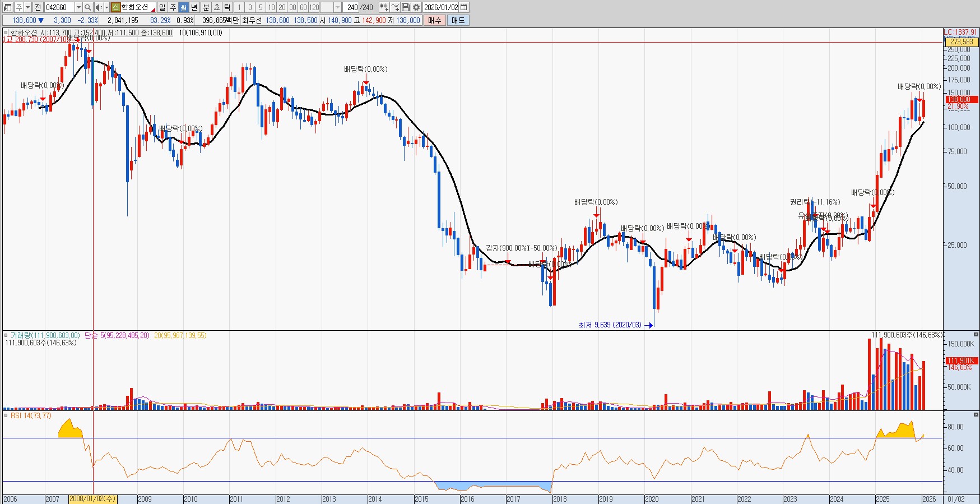Viewport: 980px width, 504px height.
Task: Select interval 120 button
Action: tap(314, 7)
